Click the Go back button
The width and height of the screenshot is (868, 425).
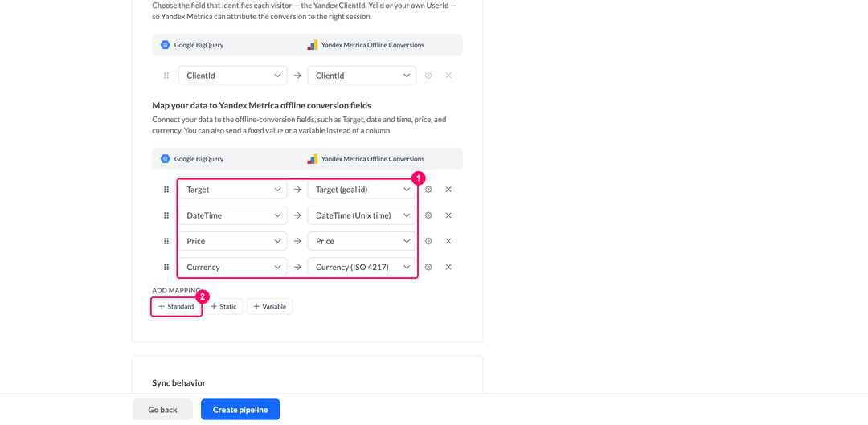pos(162,410)
